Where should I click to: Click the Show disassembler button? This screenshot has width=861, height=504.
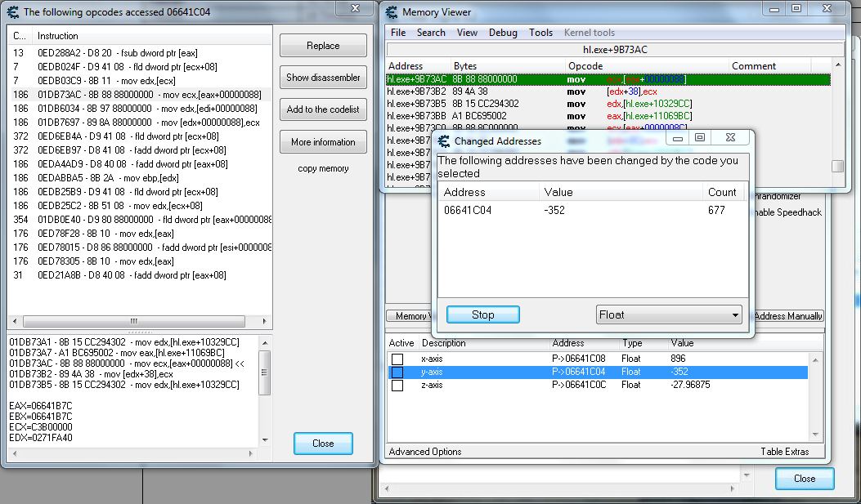[x=323, y=78]
